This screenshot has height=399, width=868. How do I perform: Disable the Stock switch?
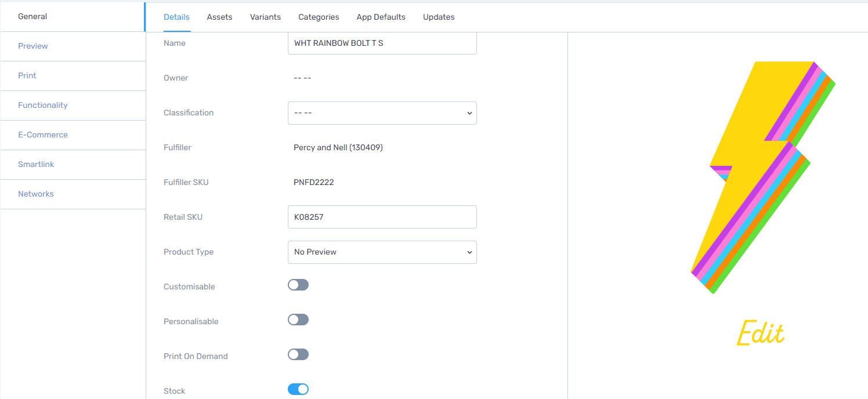tap(298, 389)
